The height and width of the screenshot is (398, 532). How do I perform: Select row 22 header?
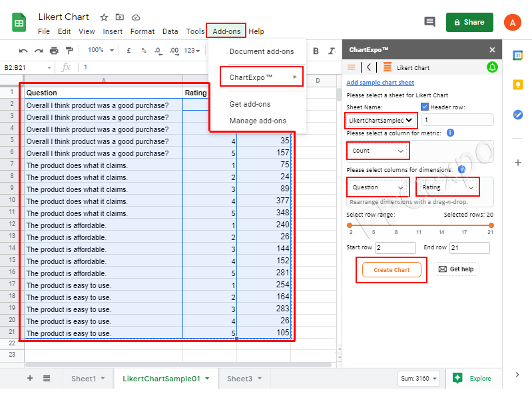[12, 343]
